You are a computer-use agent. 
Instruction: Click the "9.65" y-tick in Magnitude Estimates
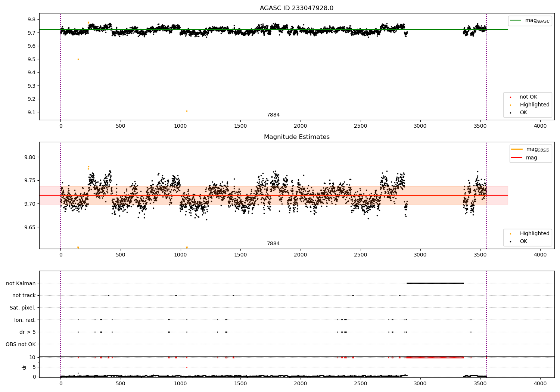(30, 227)
